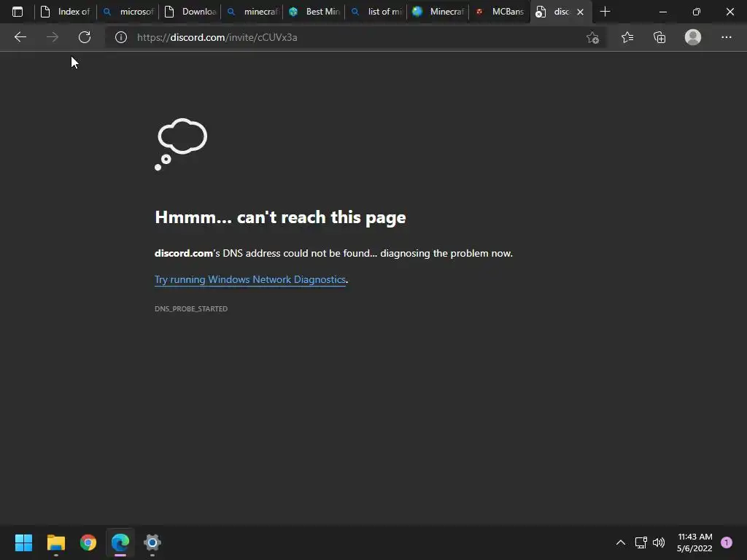Switch to the minecraf search tab

252,12
